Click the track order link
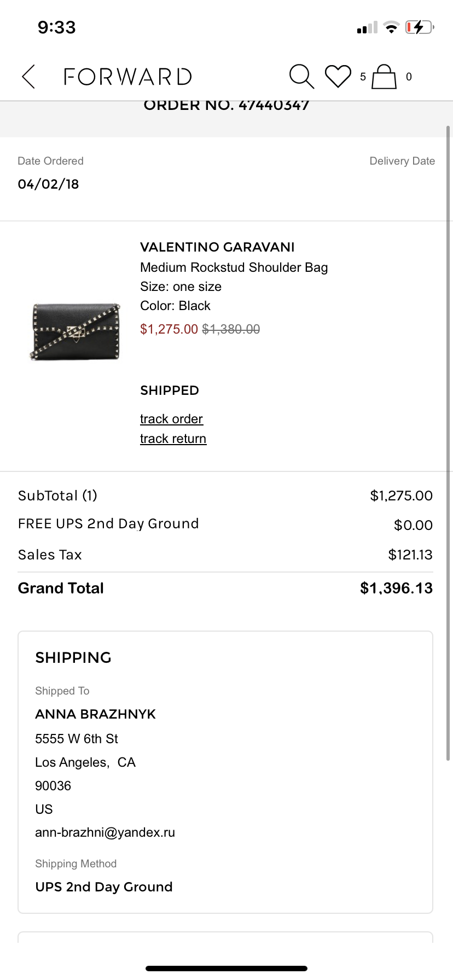Screen dimensions: 453x980 point(171,419)
